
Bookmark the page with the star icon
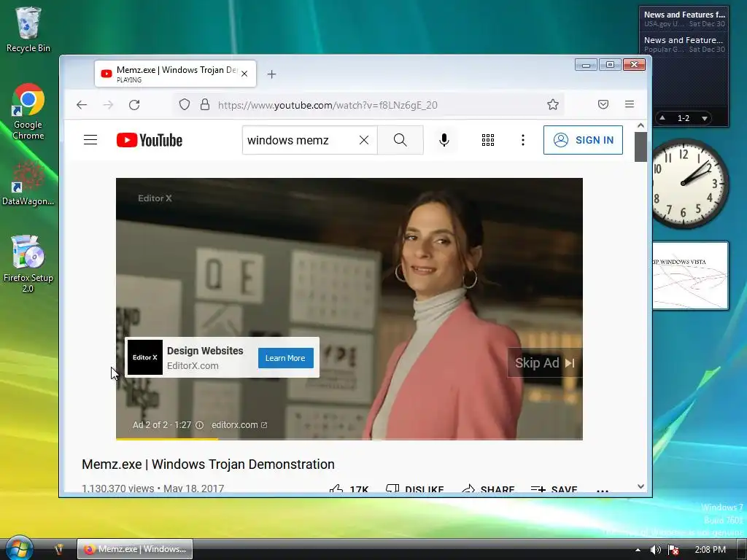pos(553,105)
